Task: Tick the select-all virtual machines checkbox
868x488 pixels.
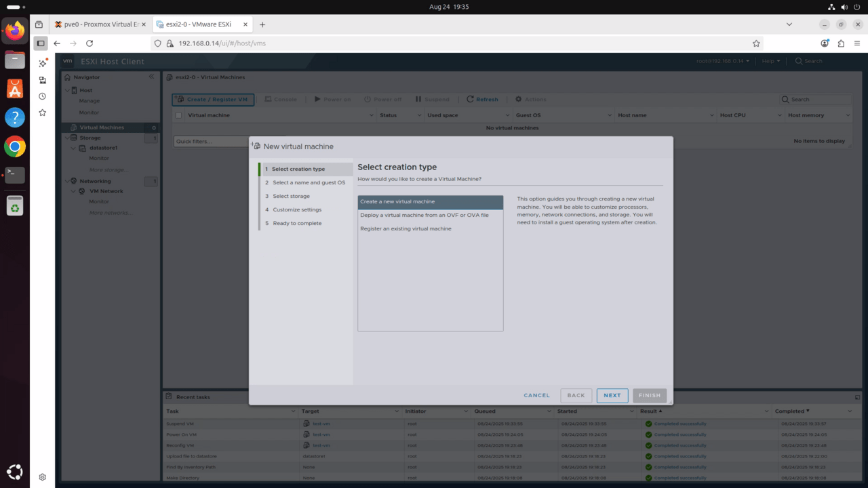Action: coord(179,115)
